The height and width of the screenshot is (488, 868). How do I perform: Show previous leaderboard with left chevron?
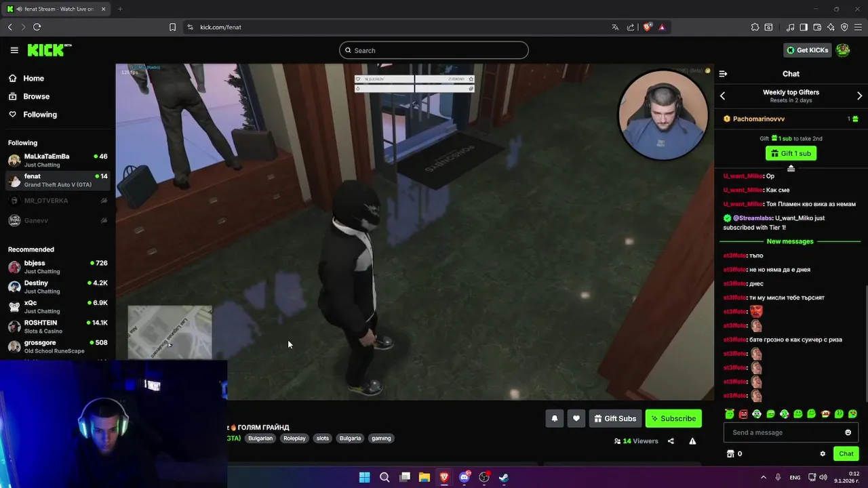[x=723, y=96]
